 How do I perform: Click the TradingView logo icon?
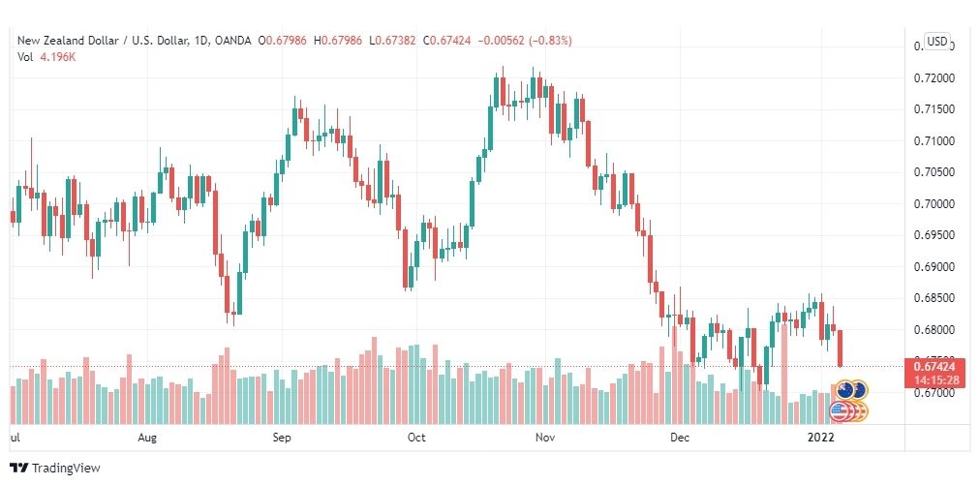tap(18, 468)
